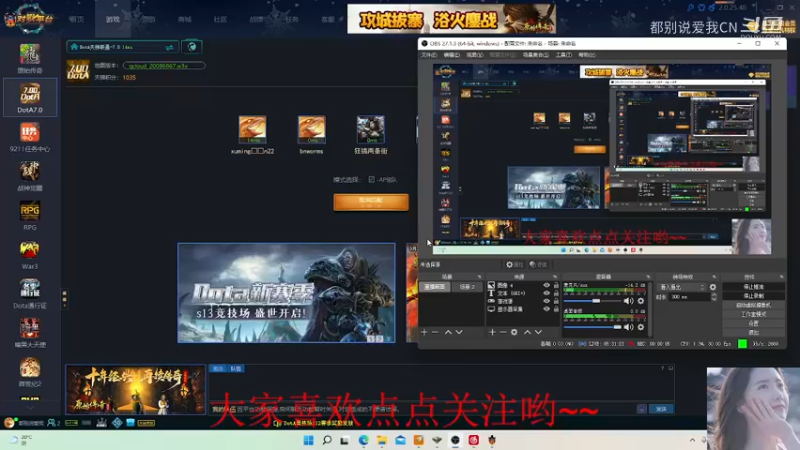
Task: Open the 淡入淡出 transition dropdown
Action: coord(681,287)
